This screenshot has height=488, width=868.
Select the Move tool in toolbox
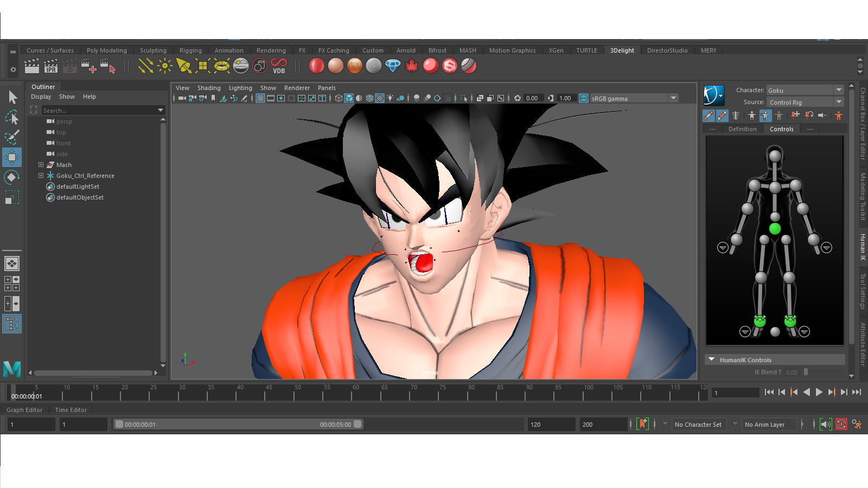[12, 157]
